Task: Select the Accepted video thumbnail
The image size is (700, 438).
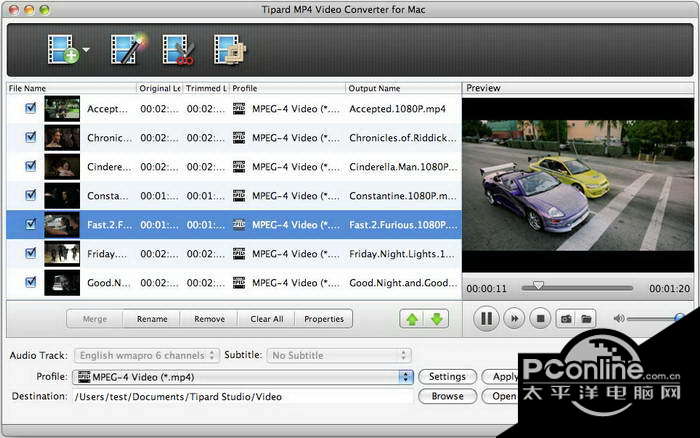Action: click(x=62, y=108)
